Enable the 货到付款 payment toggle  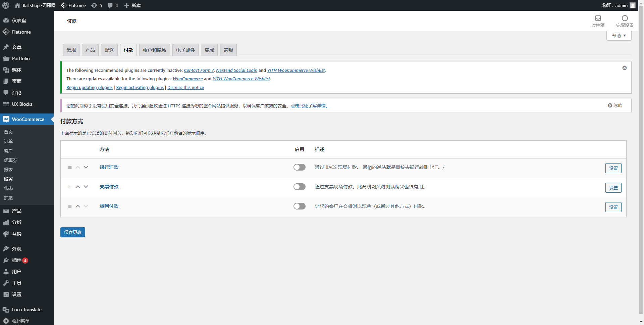[x=299, y=206]
